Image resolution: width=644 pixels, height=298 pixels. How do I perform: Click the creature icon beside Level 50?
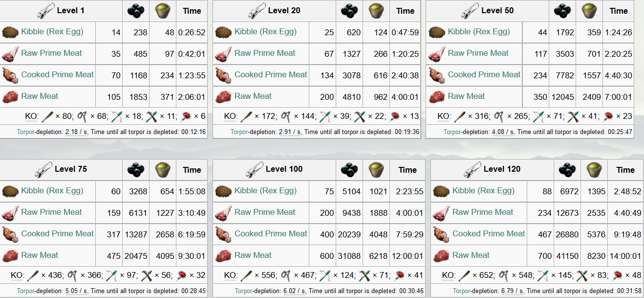[470, 10]
